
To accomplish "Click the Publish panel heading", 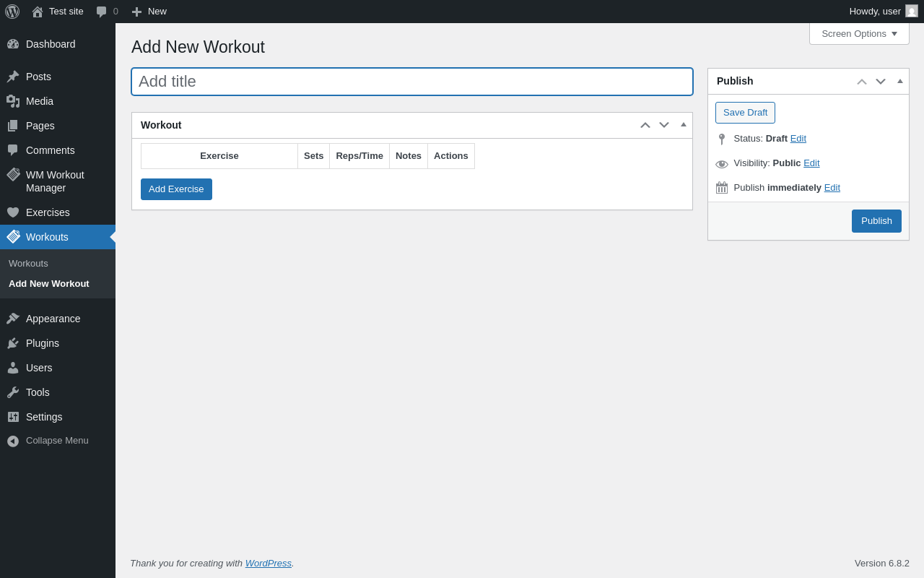I will pyautogui.click(x=735, y=81).
